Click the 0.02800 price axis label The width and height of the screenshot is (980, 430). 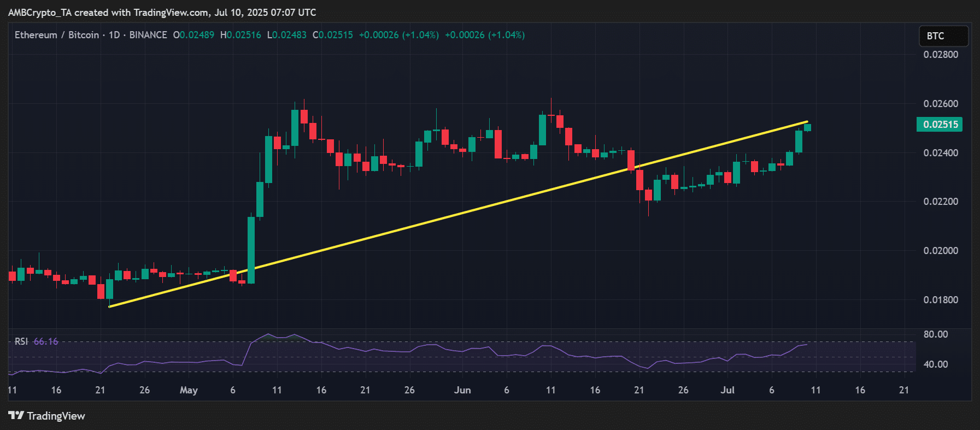pyautogui.click(x=940, y=55)
